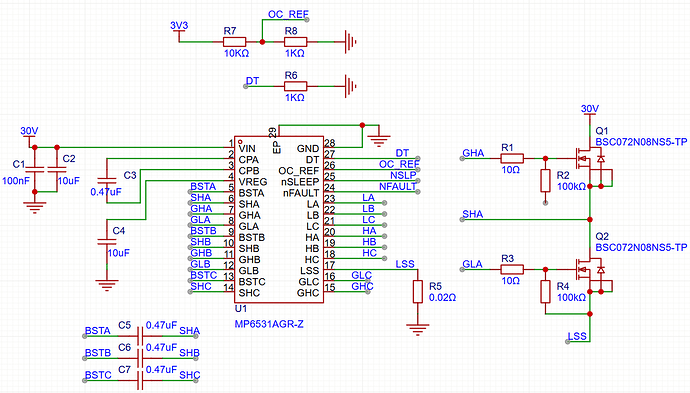Click the LSS net label below Q2
The image size is (690, 393).
click(577, 336)
